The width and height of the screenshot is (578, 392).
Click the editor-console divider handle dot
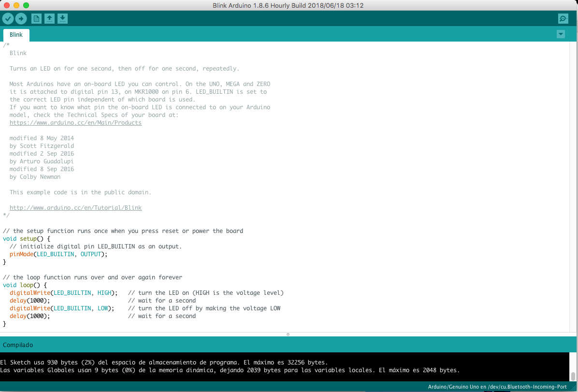pyautogui.click(x=288, y=334)
